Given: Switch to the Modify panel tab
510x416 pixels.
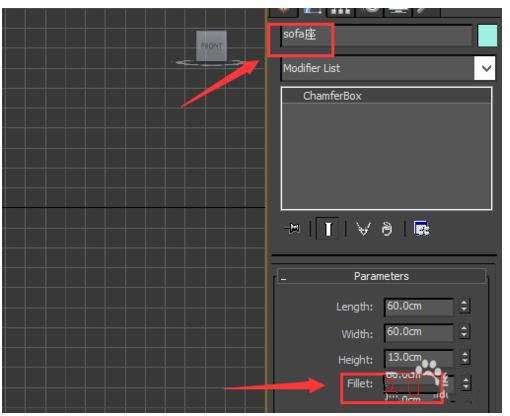Looking at the screenshot, I should pyautogui.click(x=312, y=12).
